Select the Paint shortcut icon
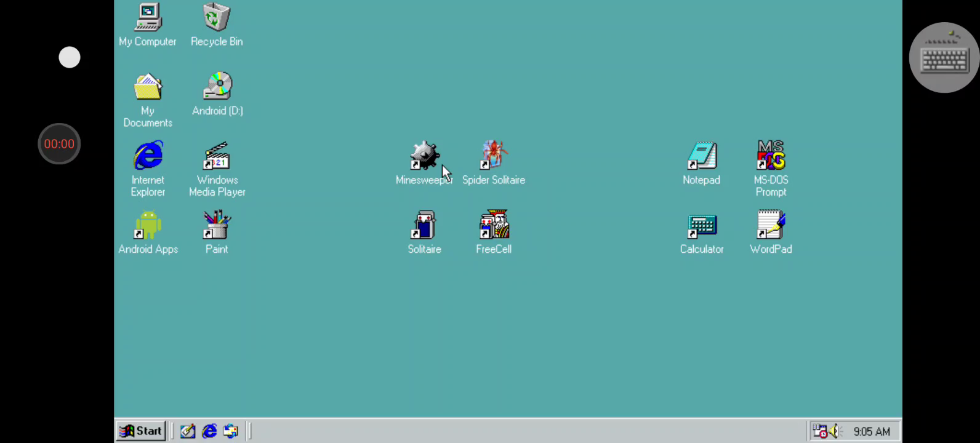The width and height of the screenshot is (980, 443). click(x=217, y=225)
